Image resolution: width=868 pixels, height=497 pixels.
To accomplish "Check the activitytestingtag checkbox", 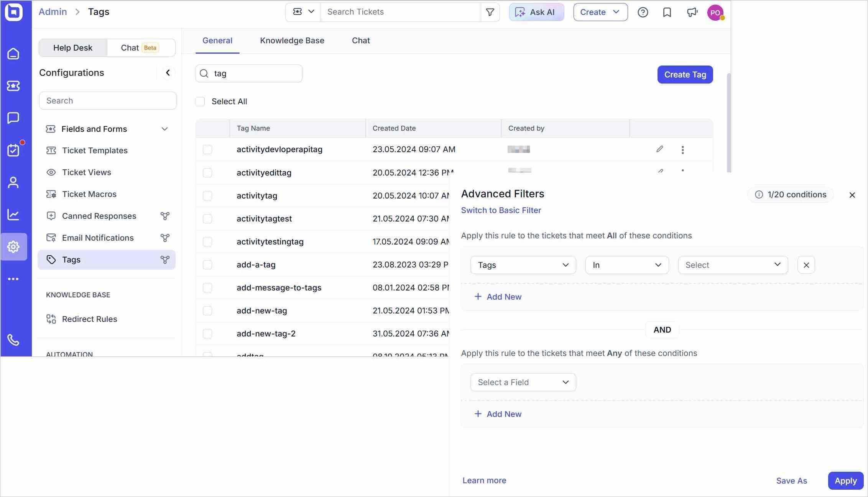I will [207, 242].
